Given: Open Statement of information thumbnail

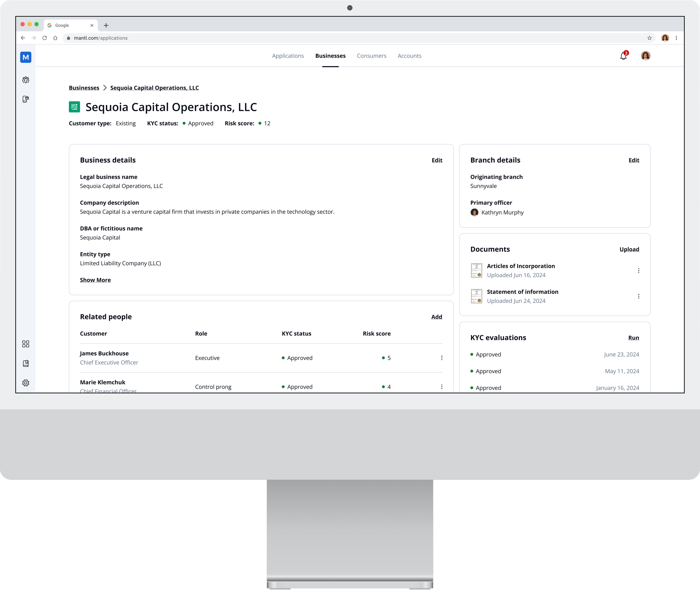Looking at the screenshot, I should [x=476, y=296].
